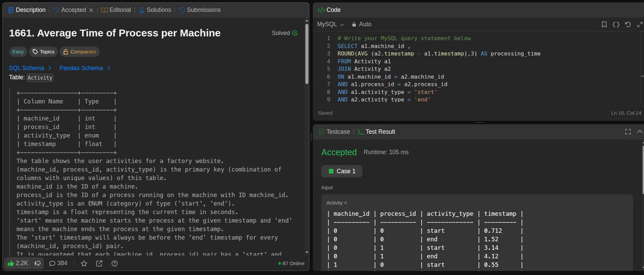Click the Accepted result heading
Image resolution: width=644 pixels, height=275 pixels.
(339, 152)
